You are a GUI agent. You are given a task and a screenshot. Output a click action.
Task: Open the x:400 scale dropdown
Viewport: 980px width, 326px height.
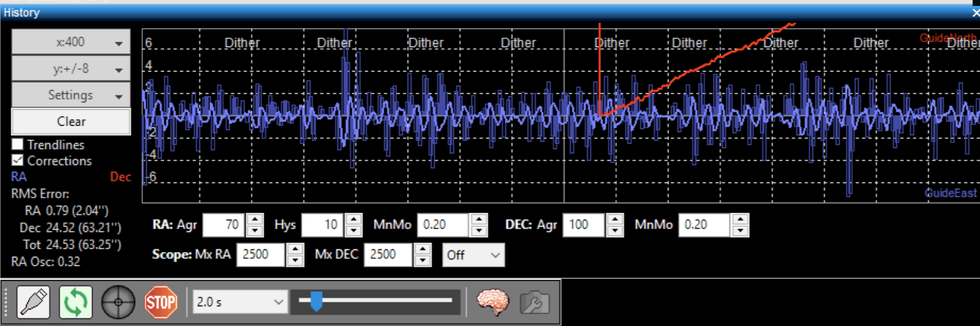tap(71, 42)
